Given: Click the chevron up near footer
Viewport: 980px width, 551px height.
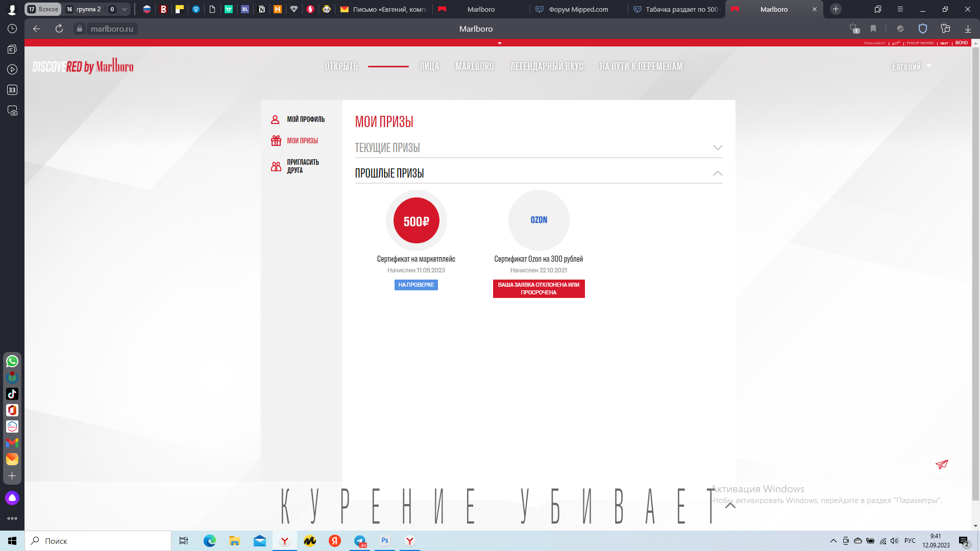Looking at the screenshot, I should (730, 505).
